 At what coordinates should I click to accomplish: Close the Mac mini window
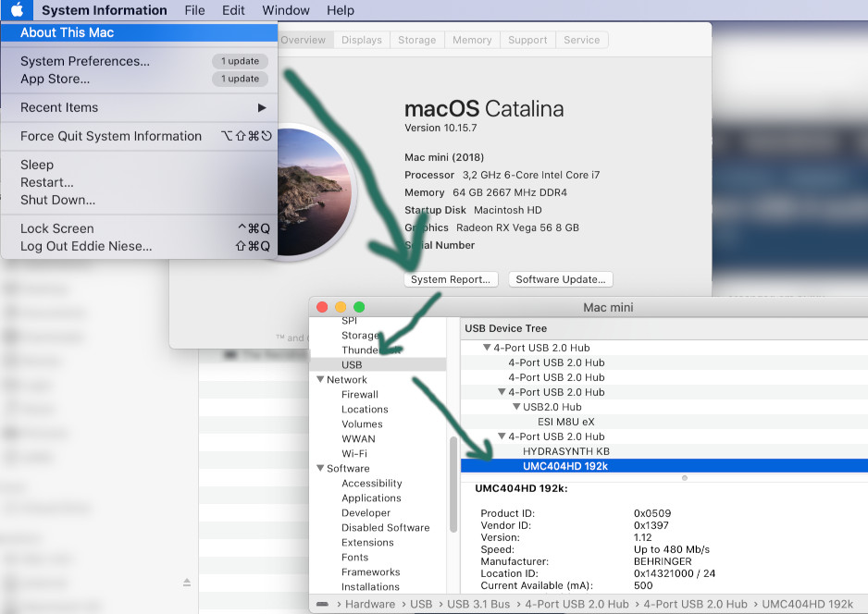322,307
